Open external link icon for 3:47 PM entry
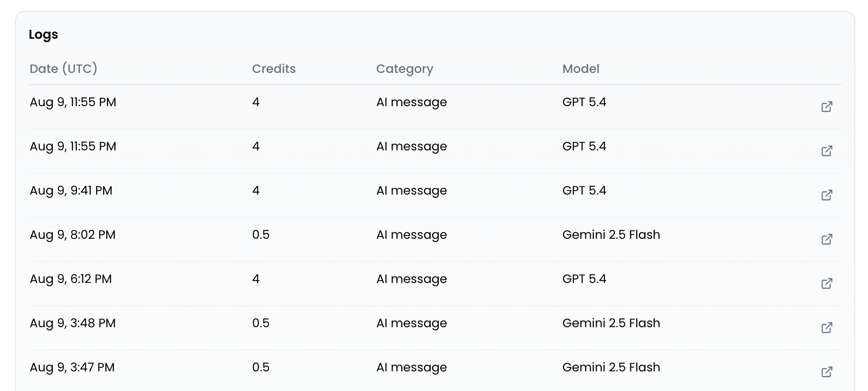 coord(827,372)
